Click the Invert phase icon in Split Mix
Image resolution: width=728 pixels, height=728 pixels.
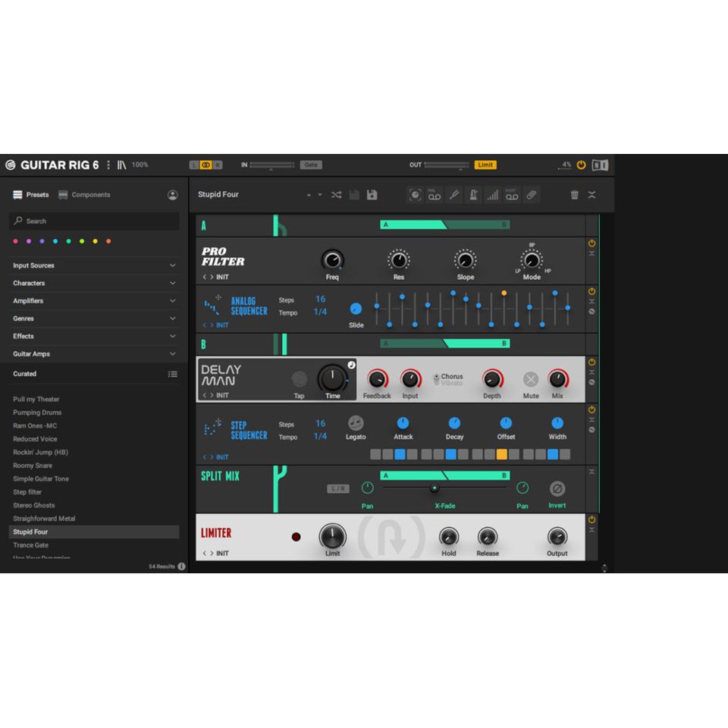(557, 489)
